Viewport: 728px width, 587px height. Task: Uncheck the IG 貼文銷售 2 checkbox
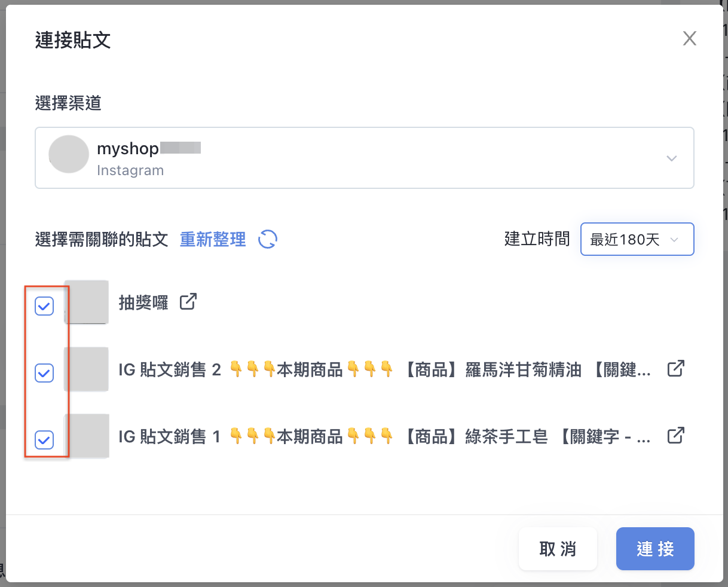point(44,373)
